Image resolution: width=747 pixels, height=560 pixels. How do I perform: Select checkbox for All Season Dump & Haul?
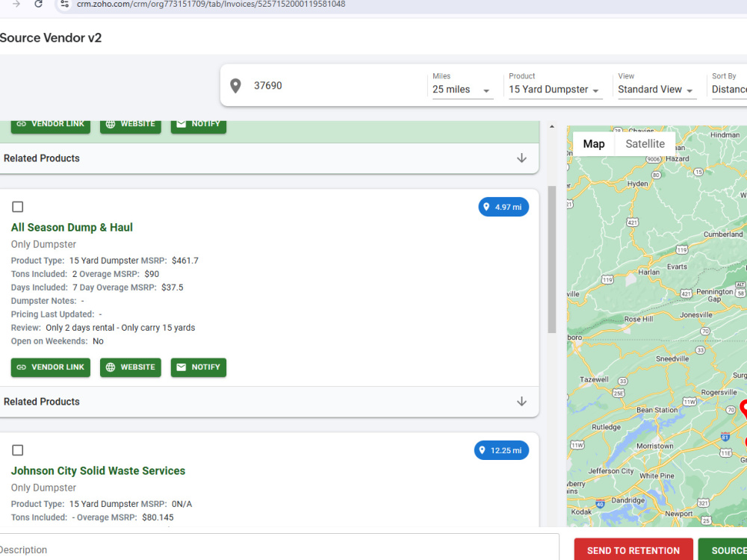[18, 207]
